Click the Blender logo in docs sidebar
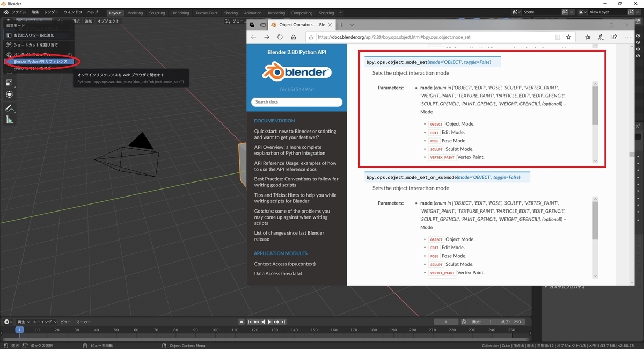This screenshot has height=349, width=644. pyautogui.click(x=297, y=72)
